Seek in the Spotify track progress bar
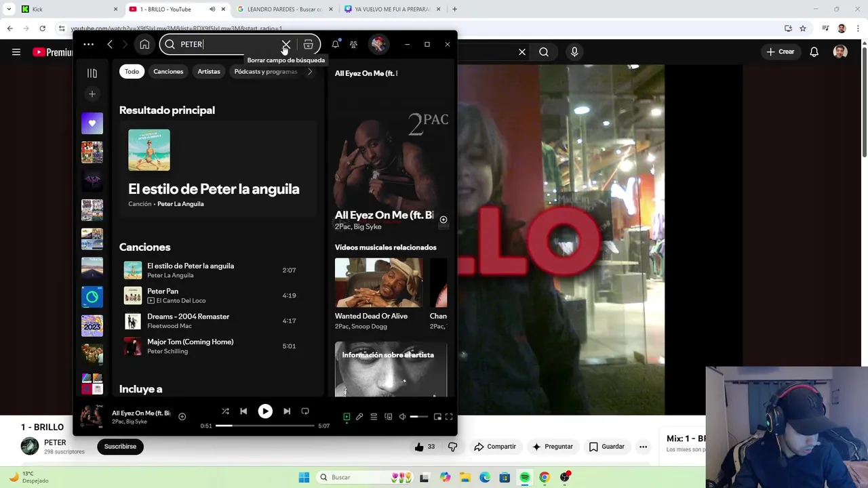This screenshot has height=488, width=868. coord(265,426)
